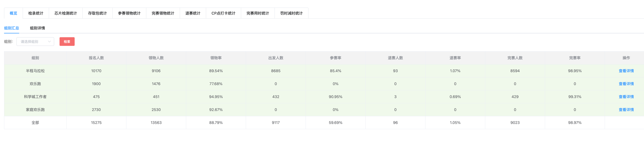Switch to the 检录统计 tab

pyautogui.click(x=35, y=13)
